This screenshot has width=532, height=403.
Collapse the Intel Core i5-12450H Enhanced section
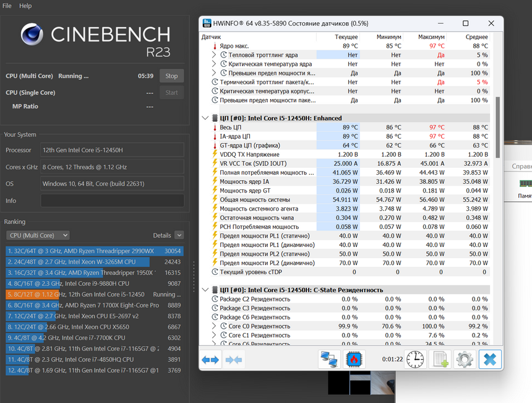pos(205,118)
